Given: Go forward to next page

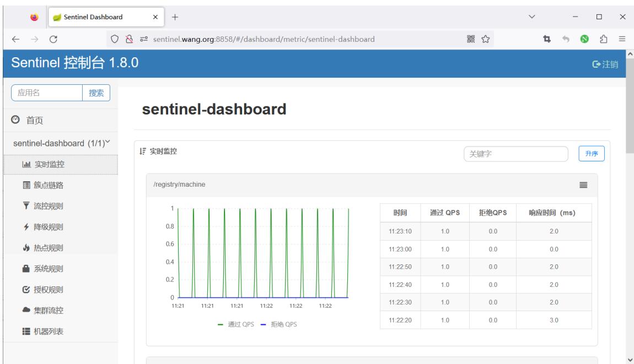Looking at the screenshot, I should click(35, 39).
